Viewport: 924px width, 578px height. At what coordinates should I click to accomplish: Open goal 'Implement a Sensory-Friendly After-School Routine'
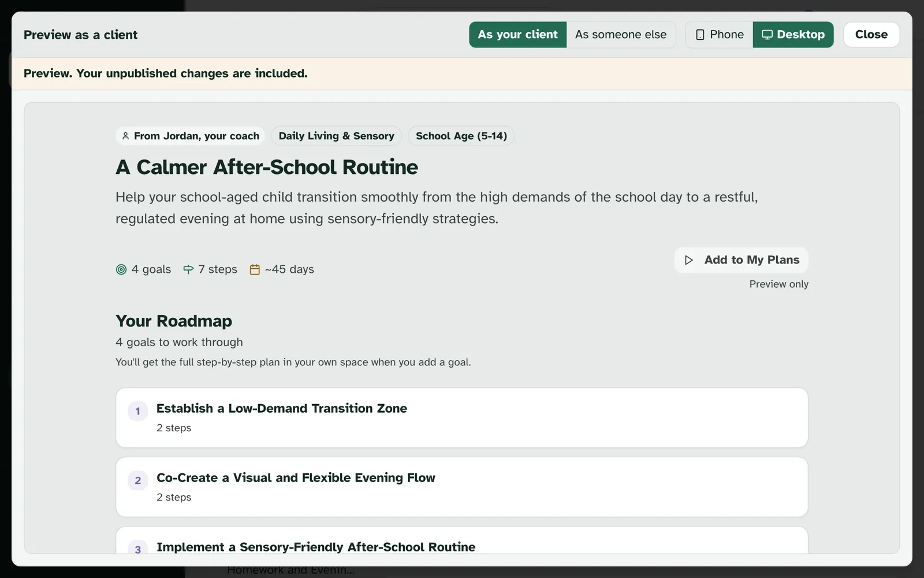click(x=461, y=540)
